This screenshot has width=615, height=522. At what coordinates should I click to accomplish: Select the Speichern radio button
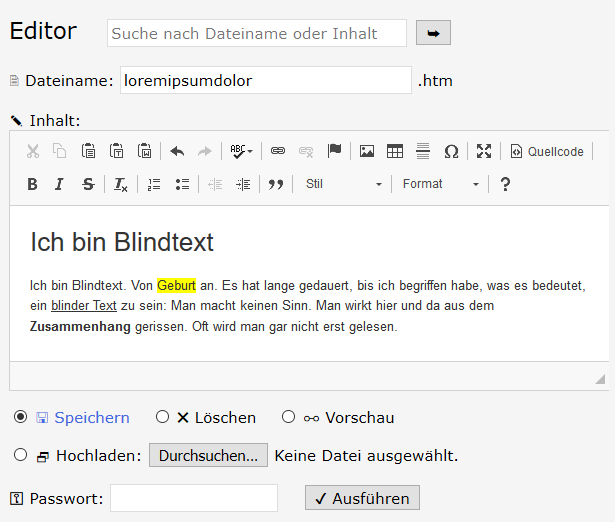coord(20,417)
